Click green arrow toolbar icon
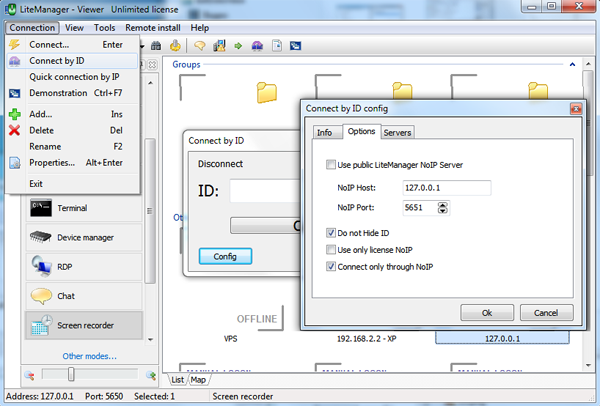The image size is (600, 406). coord(238,46)
